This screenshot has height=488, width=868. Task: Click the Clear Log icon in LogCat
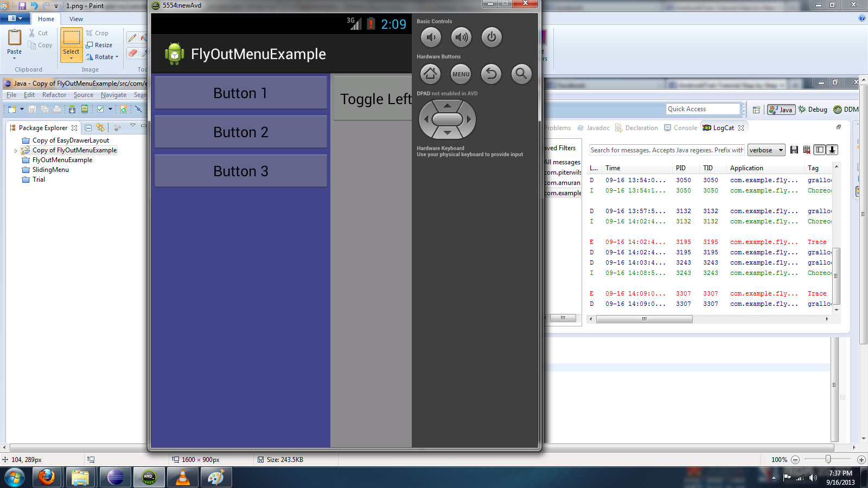click(x=807, y=150)
